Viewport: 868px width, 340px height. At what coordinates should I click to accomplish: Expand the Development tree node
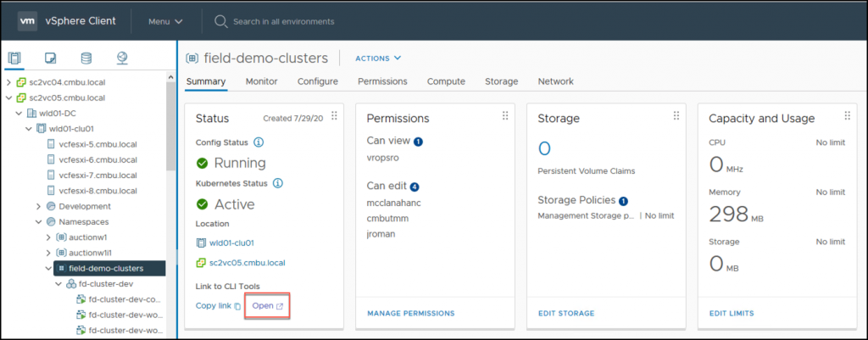tap(39, 206)
